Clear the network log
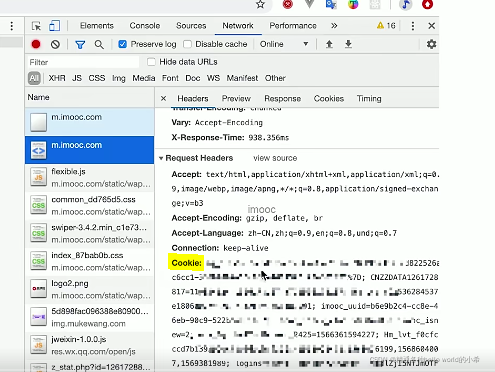 55,44
